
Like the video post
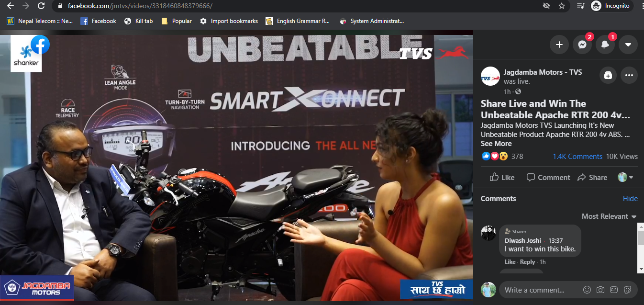502,177
